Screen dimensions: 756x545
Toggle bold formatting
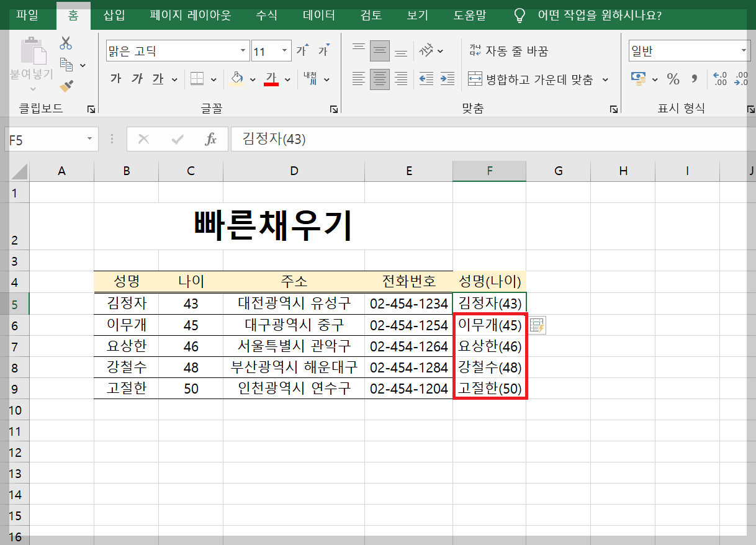[115, 79]
